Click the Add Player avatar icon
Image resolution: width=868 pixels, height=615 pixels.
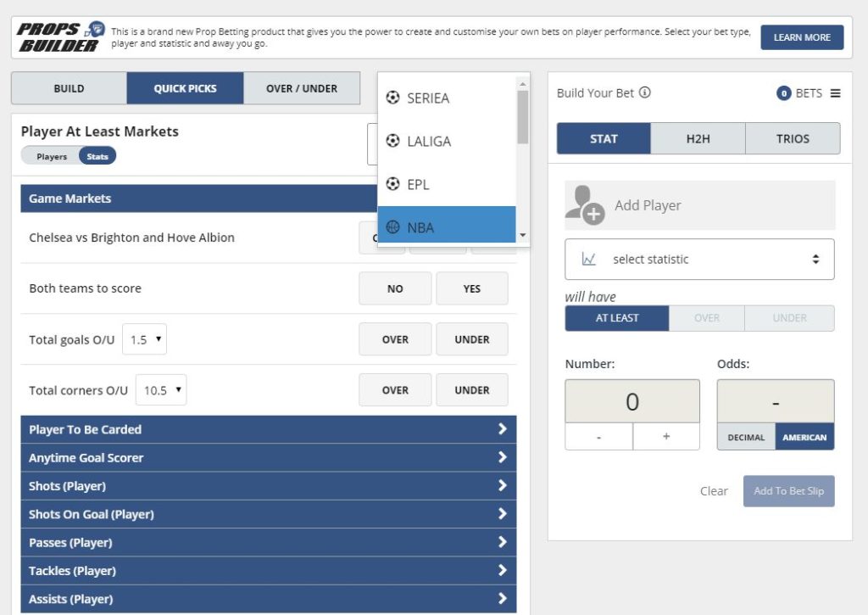(585, 204)
